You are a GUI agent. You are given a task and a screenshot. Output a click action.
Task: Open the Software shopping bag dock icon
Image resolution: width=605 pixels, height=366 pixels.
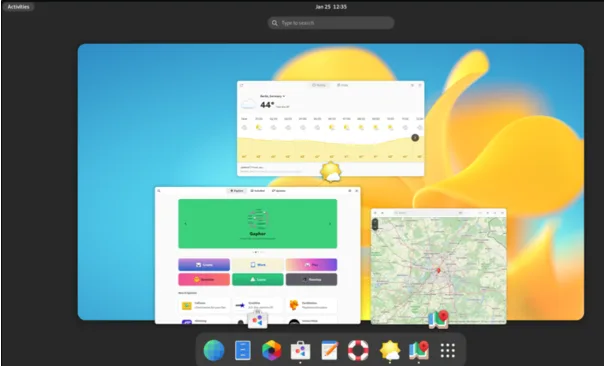(x=301, y=350)
